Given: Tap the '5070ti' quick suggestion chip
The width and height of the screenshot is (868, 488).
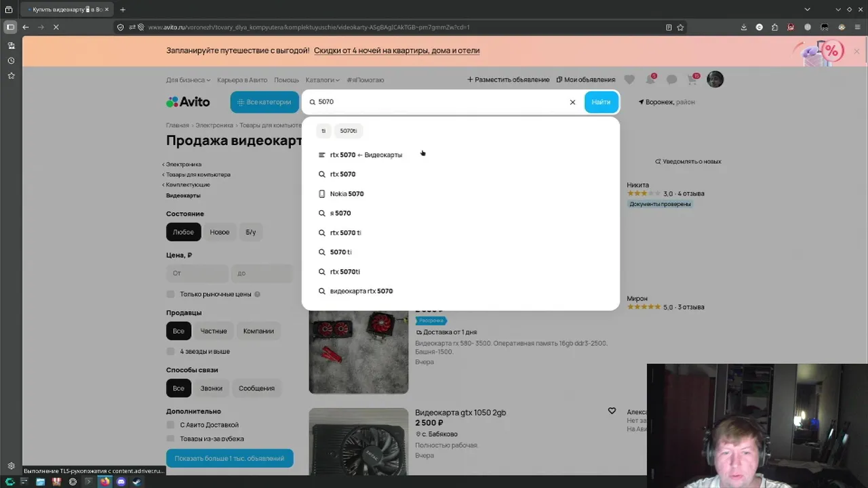Looking at the screenshot, I should pos(349,131).
